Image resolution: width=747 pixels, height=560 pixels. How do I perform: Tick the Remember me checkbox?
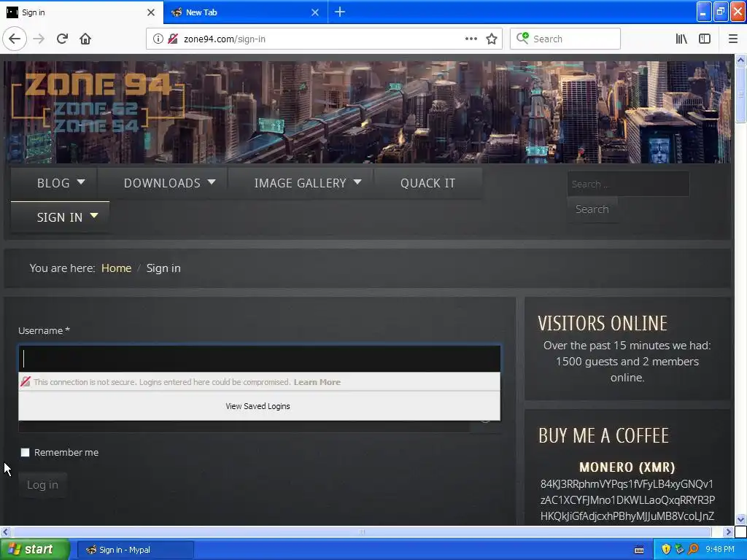(x=26, y=452)
